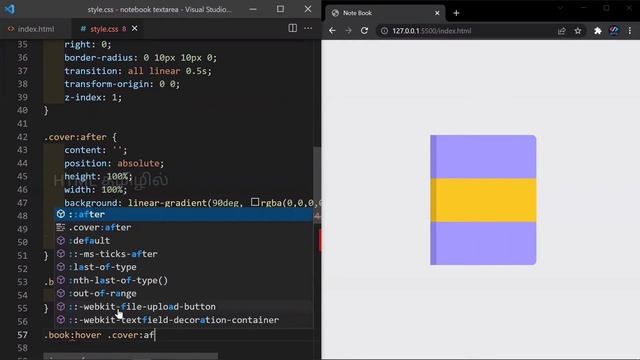The width and height of the screenshot is (640, 360).
Task: Select the Note Book browser tab
Action: pyautogui.click(x=385, y=13)
